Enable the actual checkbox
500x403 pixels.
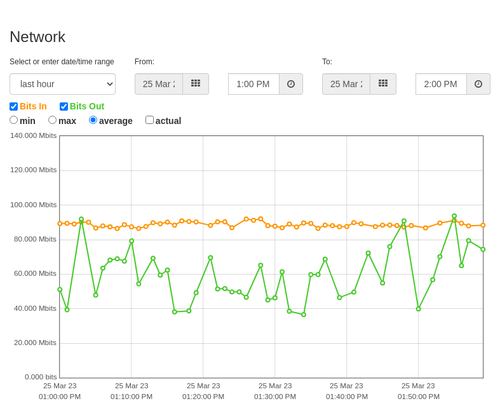(149, 120)
